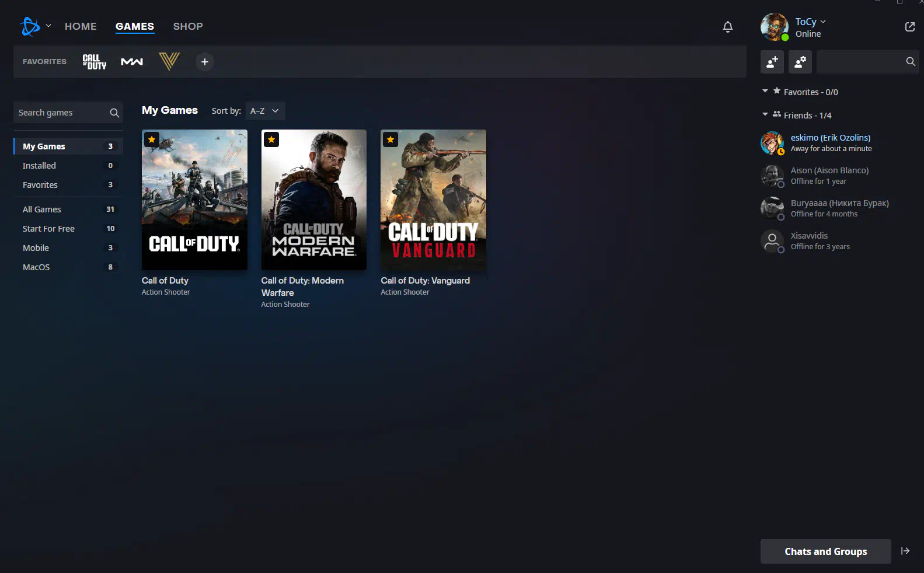This screenshot has width=924, height=573.
Task: Collapse the Favorites - 0/0 group
Action: point(765,92)
